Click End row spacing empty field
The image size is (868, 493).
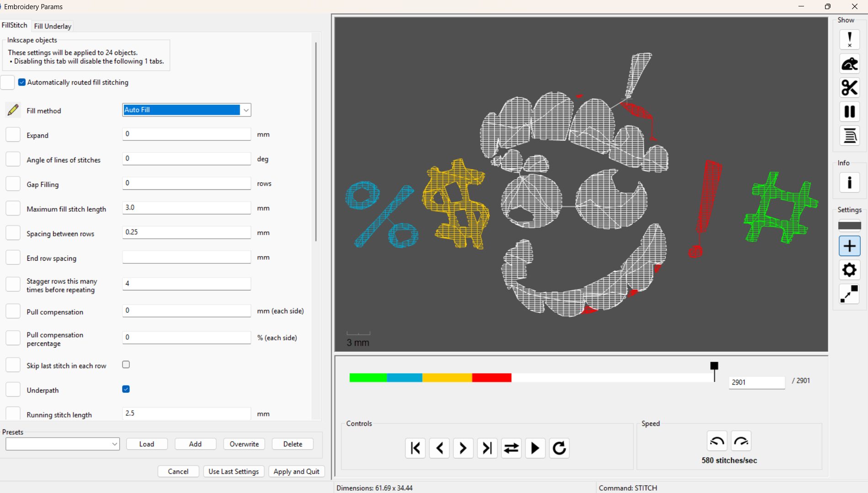[x=187, y=257]
